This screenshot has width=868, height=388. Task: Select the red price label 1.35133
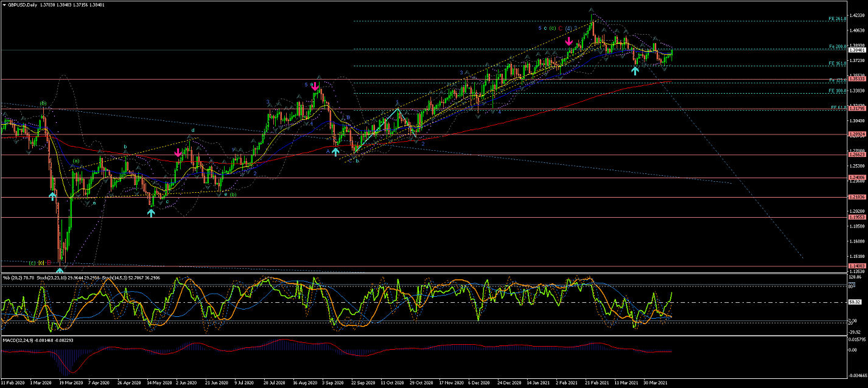pyautogui.click(x=856, y=79)
